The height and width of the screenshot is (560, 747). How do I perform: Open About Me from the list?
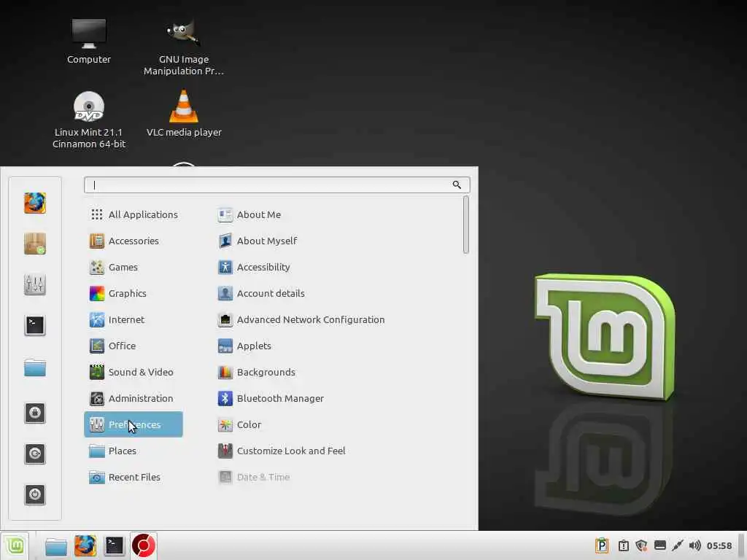pyautogui.click(x=249, y=215)
